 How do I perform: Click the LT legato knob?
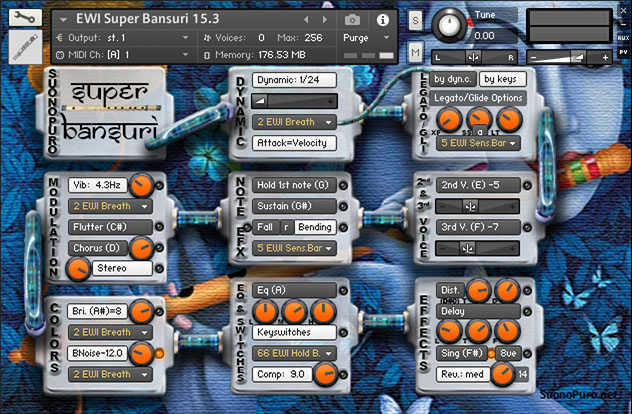[x=509, y=120]
